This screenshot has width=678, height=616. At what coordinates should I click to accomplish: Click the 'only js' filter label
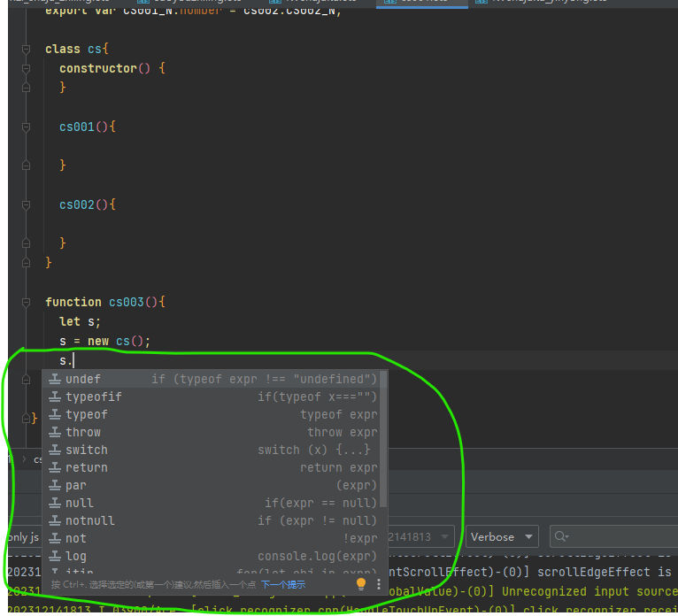pos(23,537)
